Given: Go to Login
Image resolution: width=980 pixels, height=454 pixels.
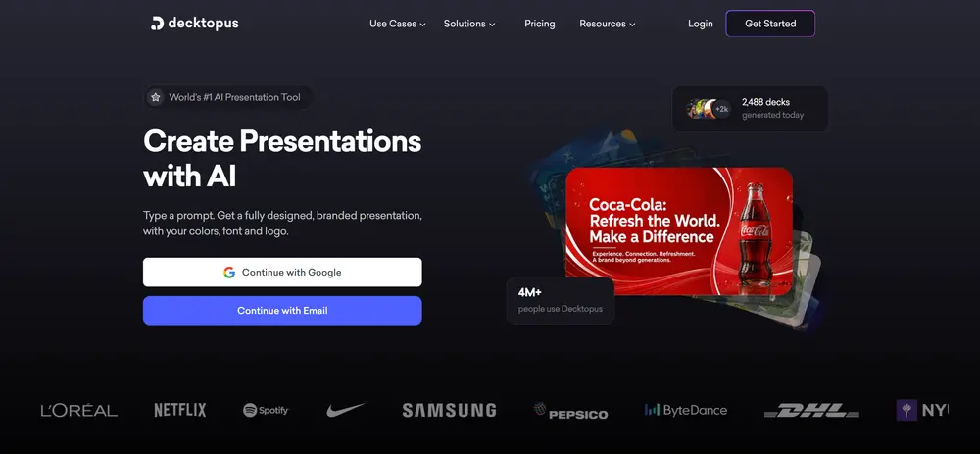Looking at the screenshot, I should [x=700, y=24].
